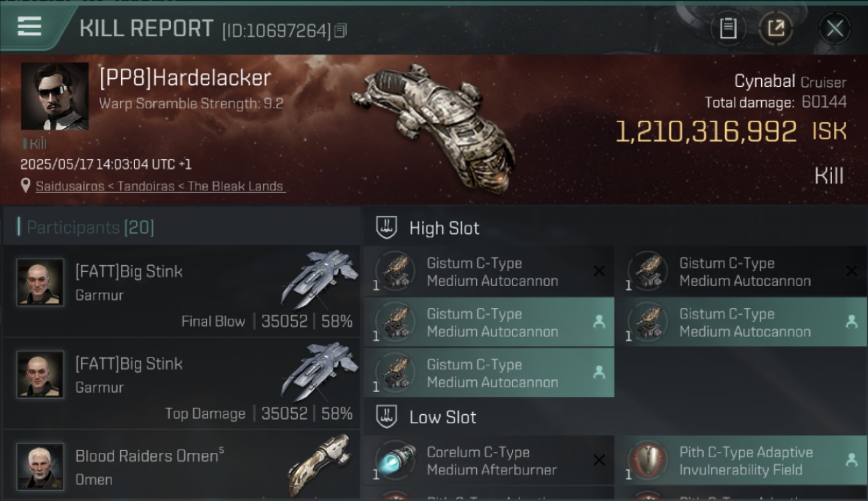Open Big Stink's Top Damage entry
868x501 pixels.
182,383
